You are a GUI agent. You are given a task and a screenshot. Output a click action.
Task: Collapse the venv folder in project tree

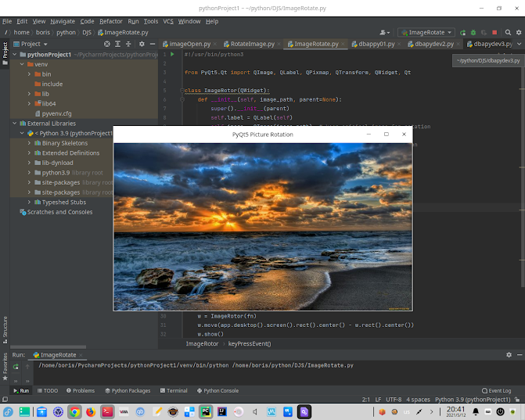pyautogui.click(x=23, y=64)
